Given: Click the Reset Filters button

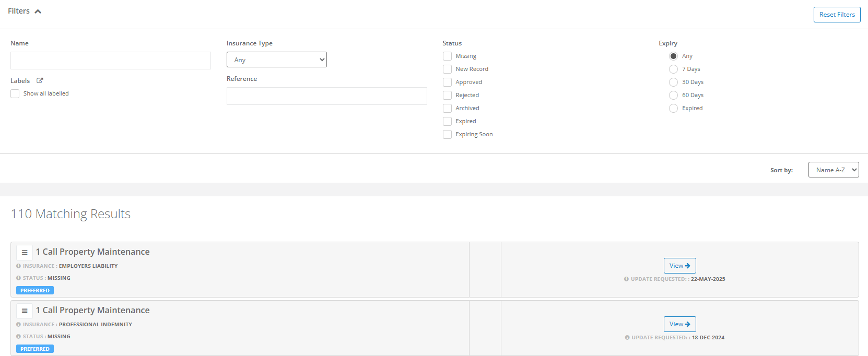Looking at the screenshot, I should click(837, 15).
